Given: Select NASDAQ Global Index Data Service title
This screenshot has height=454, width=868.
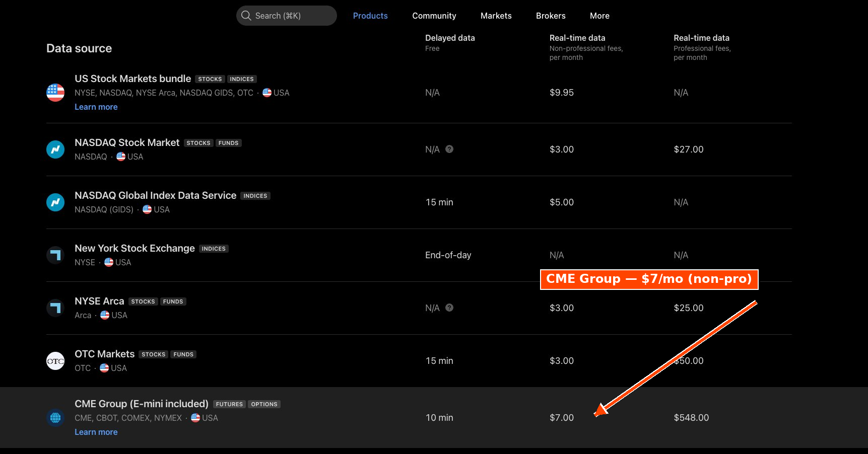Looking at the screenshot, I should [x=156, y=195].
